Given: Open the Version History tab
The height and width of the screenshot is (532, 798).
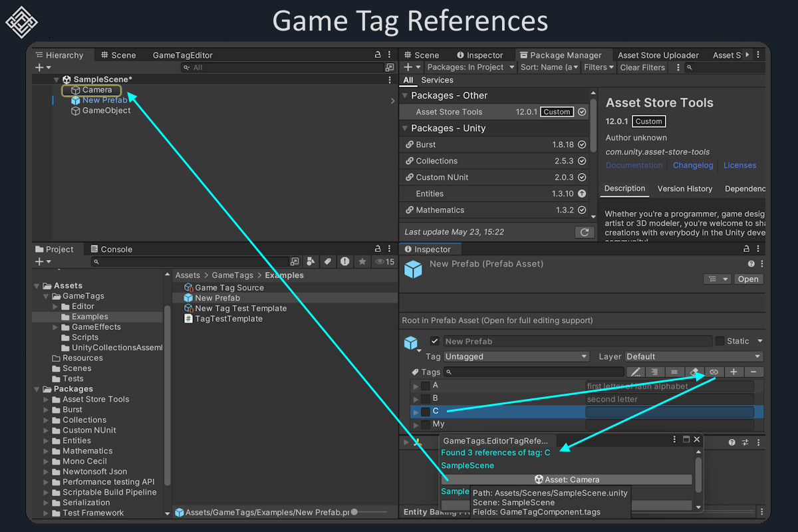Looking at the screenshot, I should [x=685, y=189].
